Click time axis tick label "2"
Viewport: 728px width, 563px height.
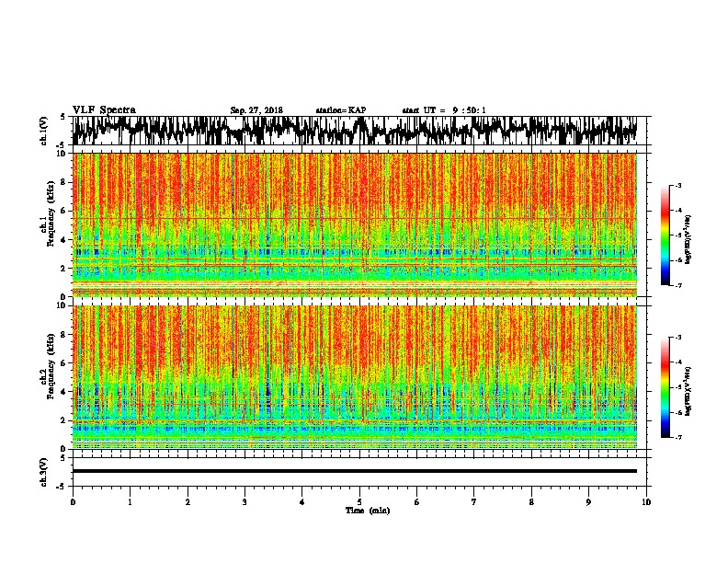[188, 502]
